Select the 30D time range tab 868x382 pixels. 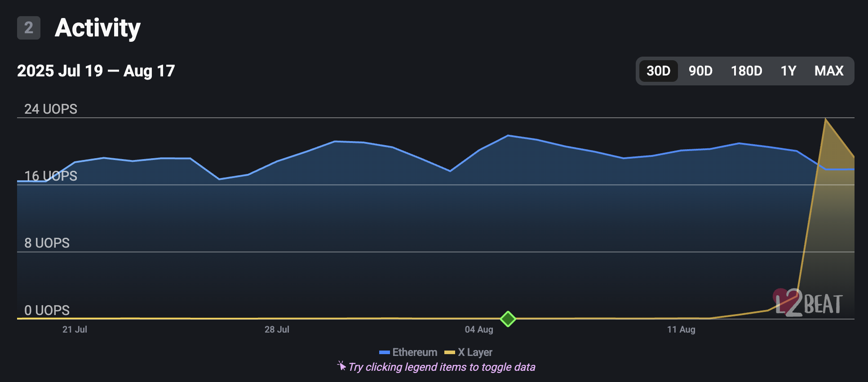(x=658, y=71)
